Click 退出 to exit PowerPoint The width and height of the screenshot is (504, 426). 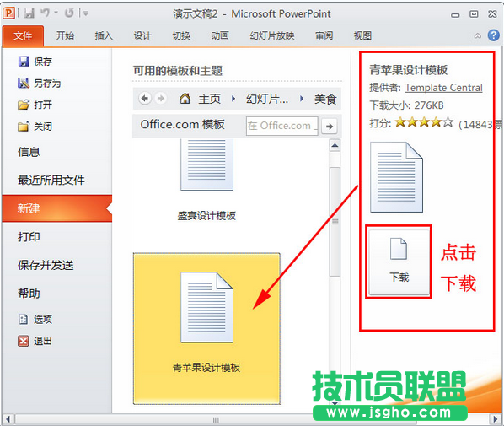tap(35, 341)
